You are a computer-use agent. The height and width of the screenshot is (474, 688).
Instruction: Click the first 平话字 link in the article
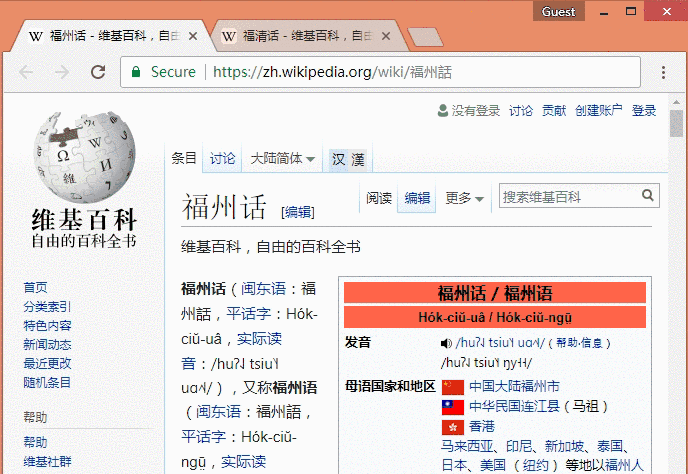248,314
